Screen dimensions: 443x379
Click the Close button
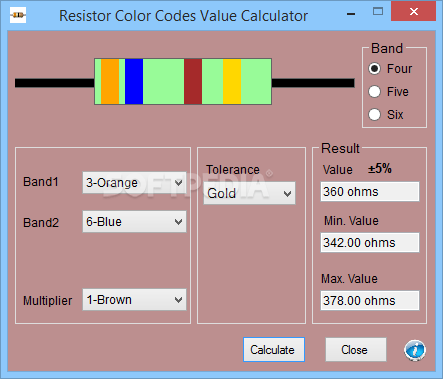tap(356, 350)
